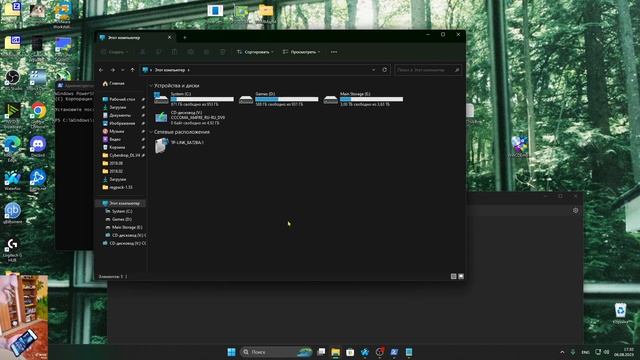Collapse the Сетевые расположения group

tap(151, 132)
